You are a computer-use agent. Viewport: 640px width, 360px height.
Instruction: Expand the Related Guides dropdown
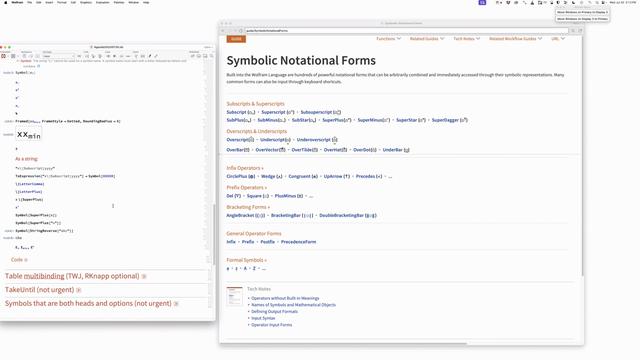coord(427,38)
